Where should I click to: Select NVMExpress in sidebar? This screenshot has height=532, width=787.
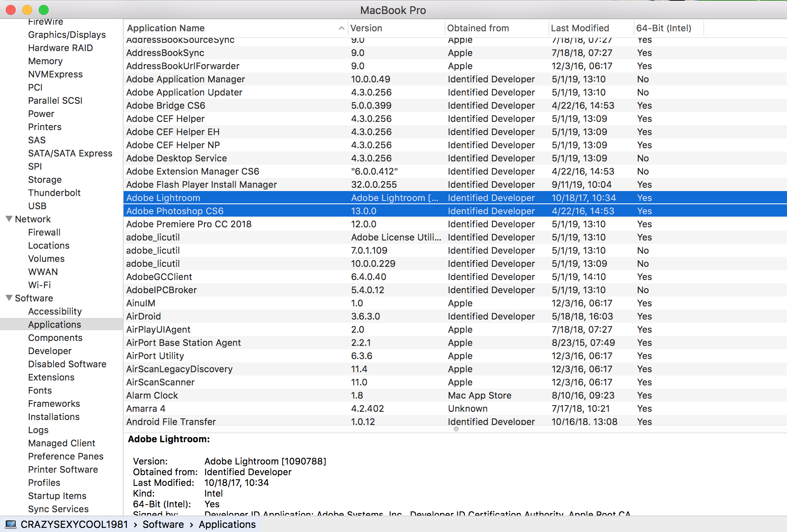[x=55, y=74]
